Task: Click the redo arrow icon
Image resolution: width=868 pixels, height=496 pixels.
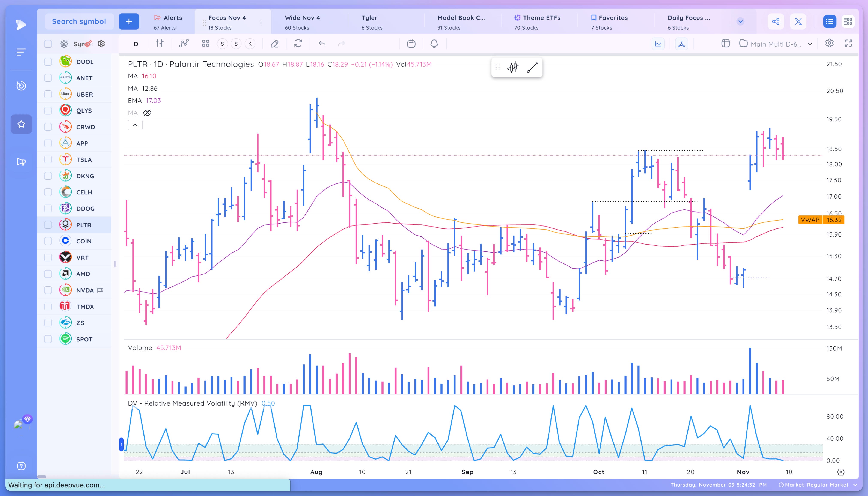Action: click(x=341, y=44)
